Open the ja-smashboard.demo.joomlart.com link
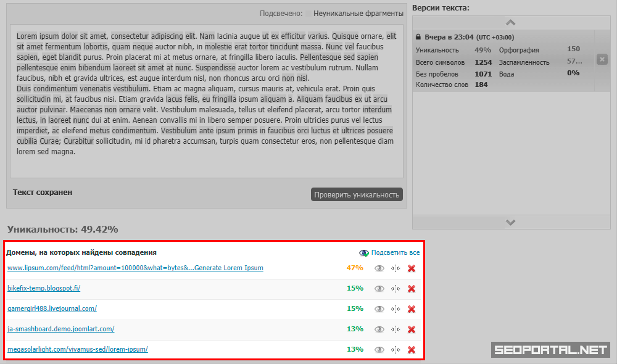The height and width of the screenshot is (364, 617). tap(60, 329)
